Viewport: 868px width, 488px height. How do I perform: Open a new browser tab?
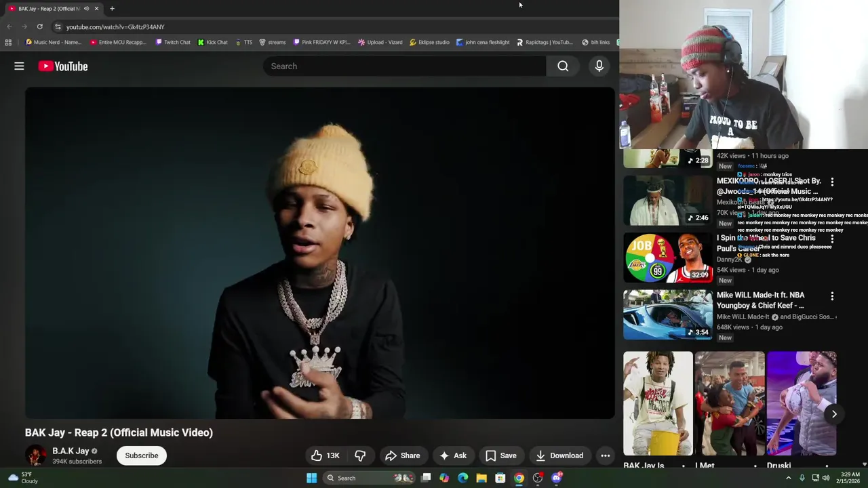click(x=112, y=9)
